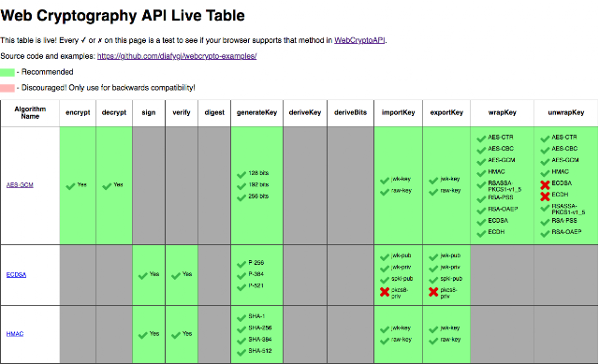Image resolution: width=599 pixels, height=364 pixels.
Task: Click the red X next to ECDH in unwrapKey
Action: click(545, 197)
